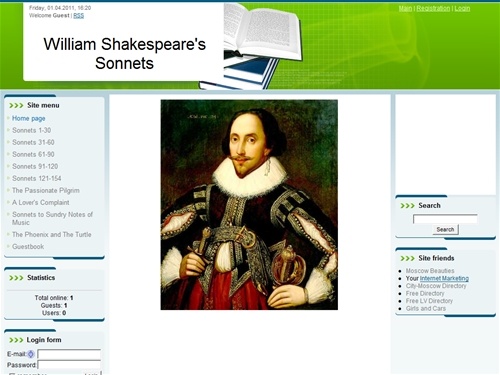Click the Main link at top right
The height and width of the screenshot is (375, 500).
point(405,8)
